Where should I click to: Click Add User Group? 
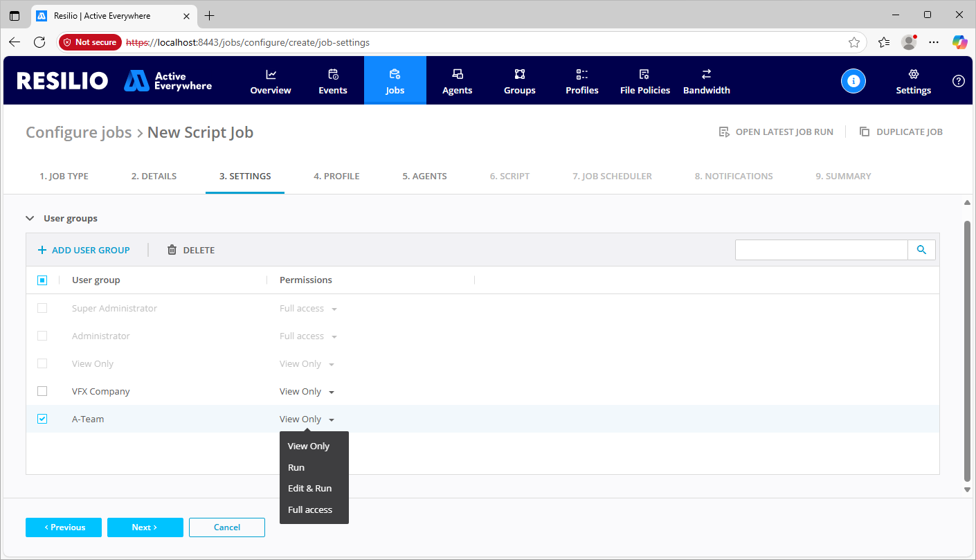click(84, 250)
